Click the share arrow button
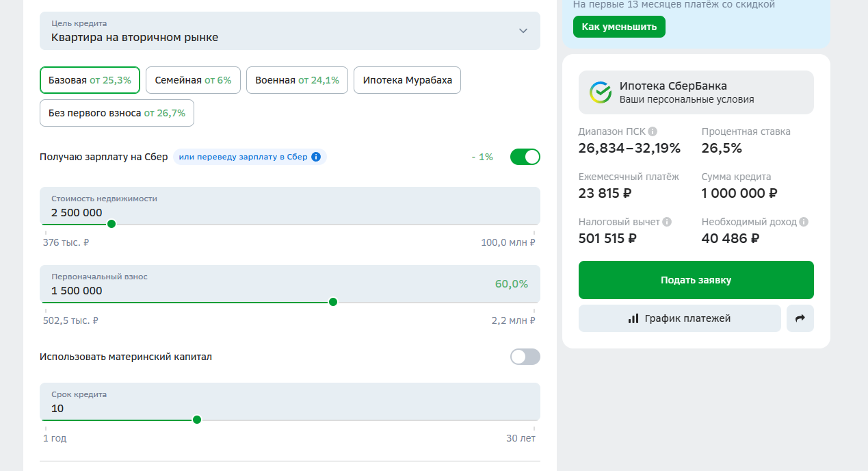This screenshot has height=471, width=868. pyautogui.click(x=800, y=318)
